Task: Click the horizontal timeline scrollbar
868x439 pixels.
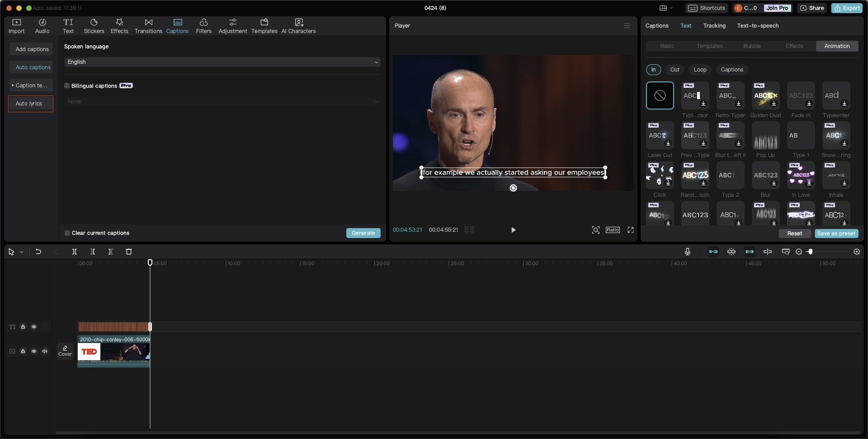Action: [x=458, y=433]
